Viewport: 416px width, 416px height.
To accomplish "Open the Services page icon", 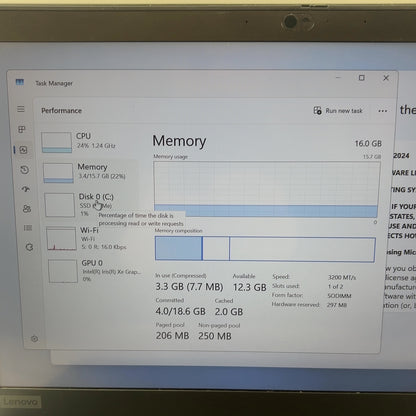I will pyautogui.click(x=29, y=247).
